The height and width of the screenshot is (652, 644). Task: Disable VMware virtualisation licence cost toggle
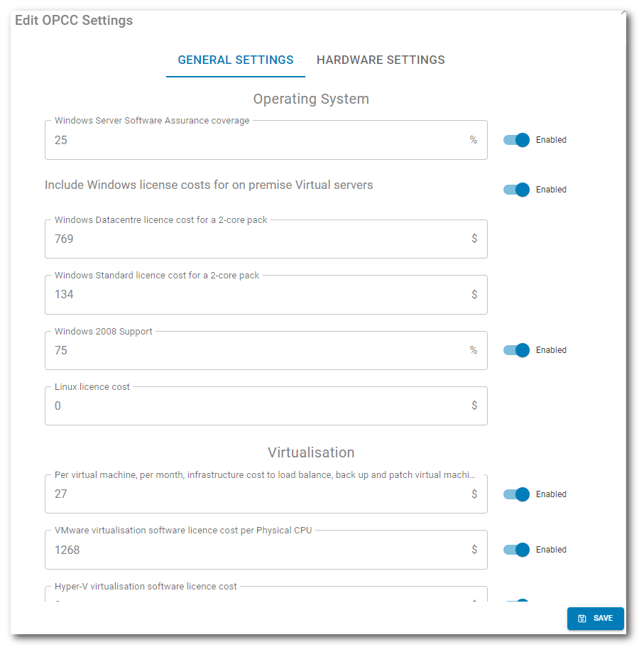coord(517,550)
